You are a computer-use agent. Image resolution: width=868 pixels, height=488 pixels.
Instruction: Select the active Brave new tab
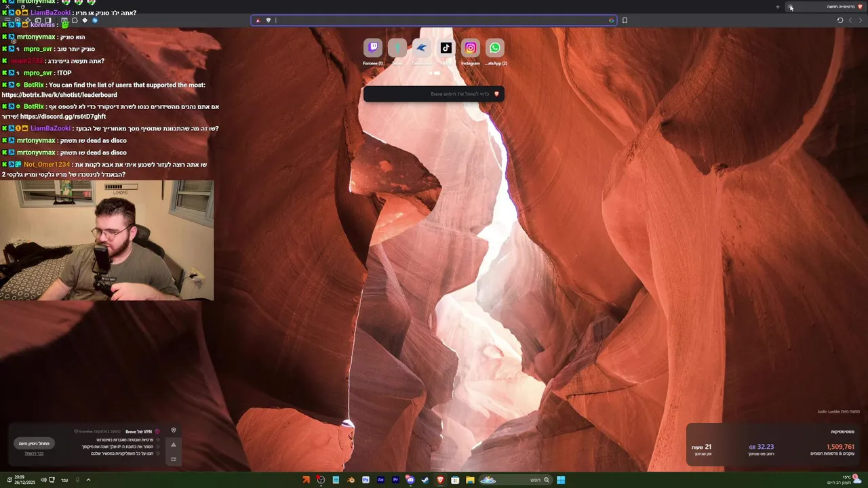click(x=826, y=7)
